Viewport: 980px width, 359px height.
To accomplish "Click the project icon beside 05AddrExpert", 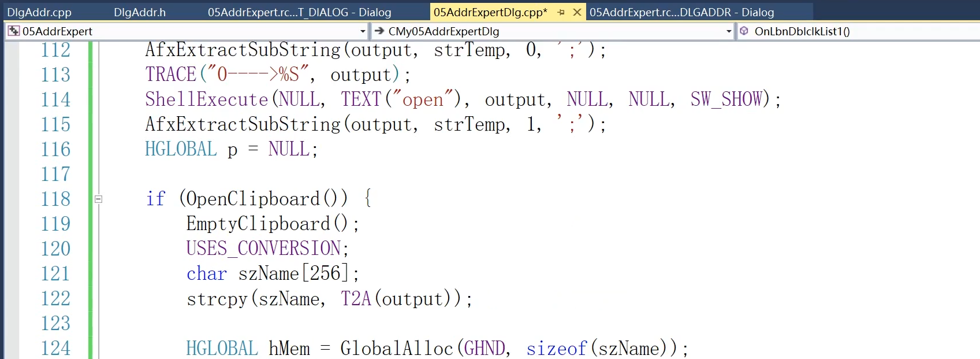I will click(14, 31).
